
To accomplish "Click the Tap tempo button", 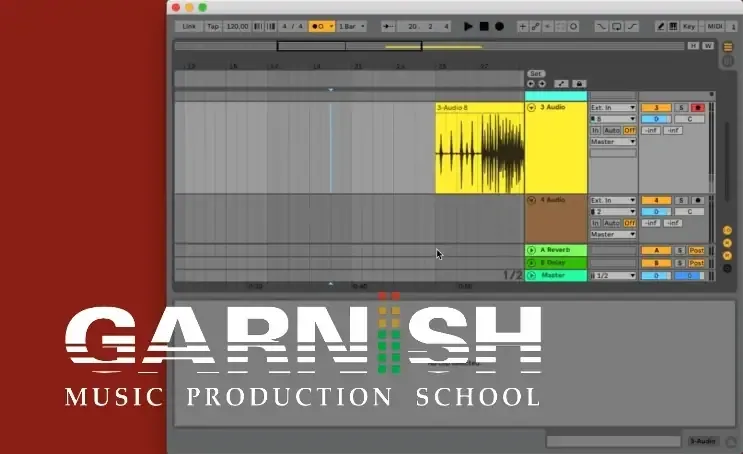I will click(x=213, y=27).
